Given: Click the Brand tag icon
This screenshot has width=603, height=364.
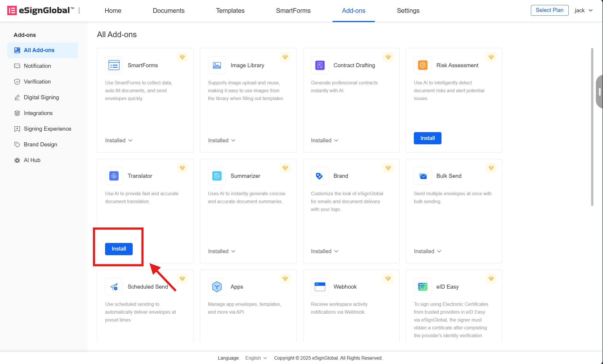Looking at the screenshot, I should [x=320, y=176].
